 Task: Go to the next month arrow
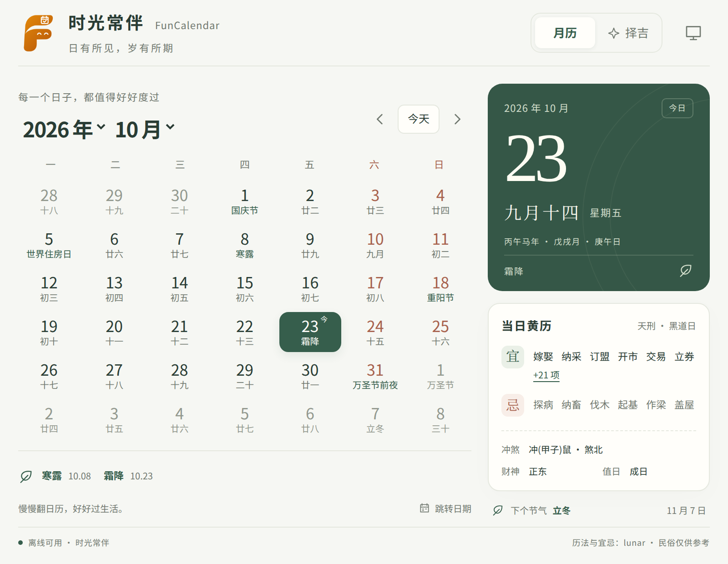457,119
